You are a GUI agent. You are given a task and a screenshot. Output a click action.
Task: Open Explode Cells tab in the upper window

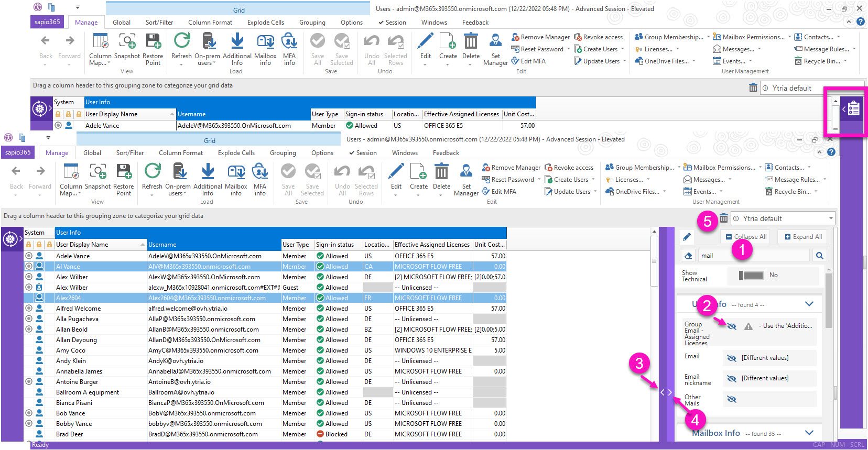[266, 23]
